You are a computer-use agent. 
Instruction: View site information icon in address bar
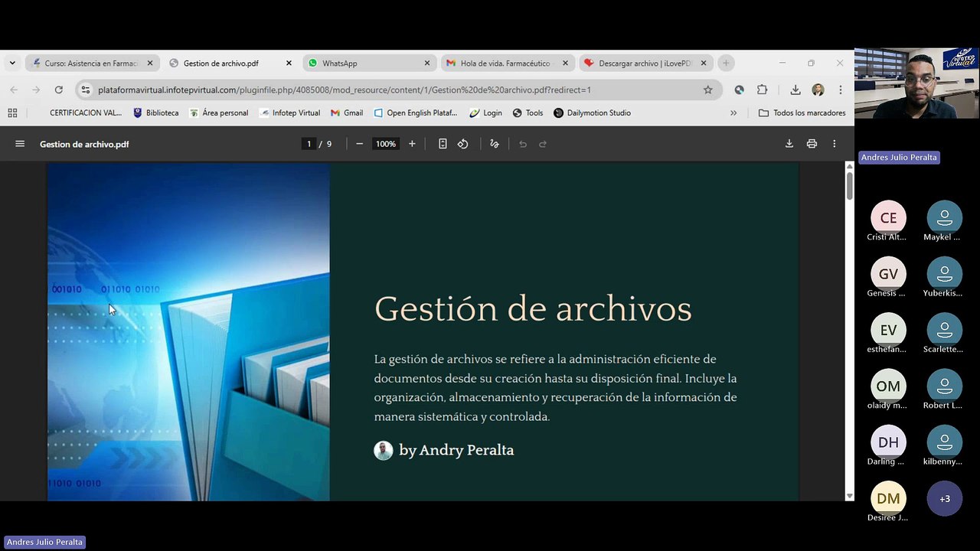tap(86, 90)
